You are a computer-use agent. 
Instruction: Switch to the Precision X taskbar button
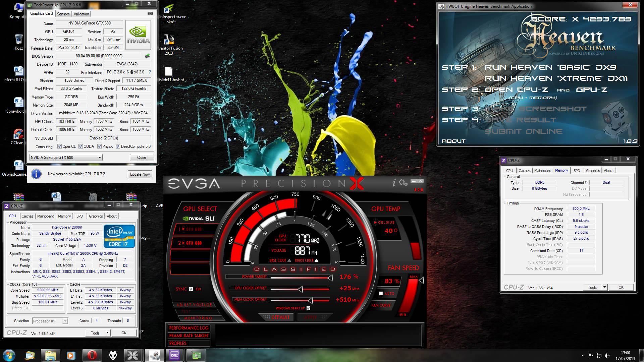click(133, 355)
